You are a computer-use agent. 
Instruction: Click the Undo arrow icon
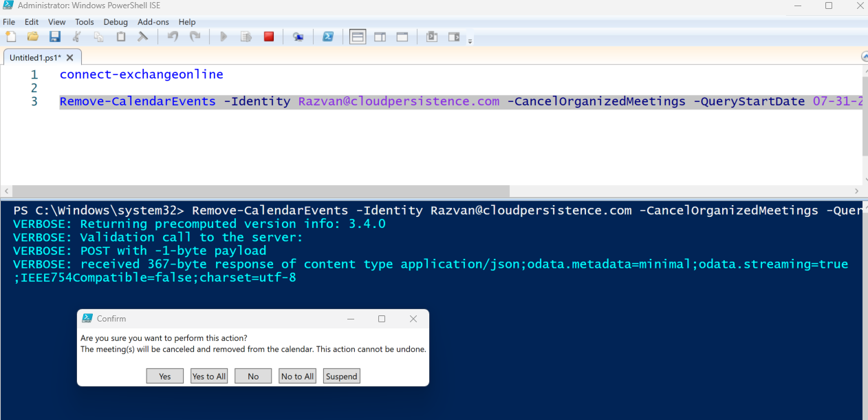(173, 36)
